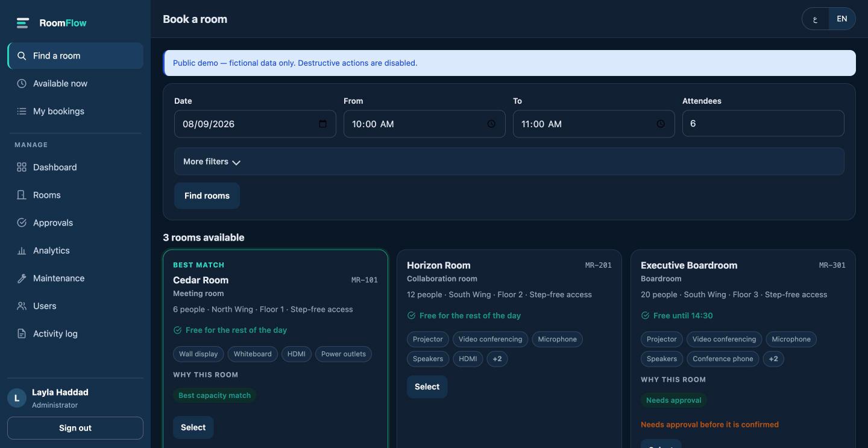Click the Approvals checkmark icon

pyautogui.click(x=22, y=222)
